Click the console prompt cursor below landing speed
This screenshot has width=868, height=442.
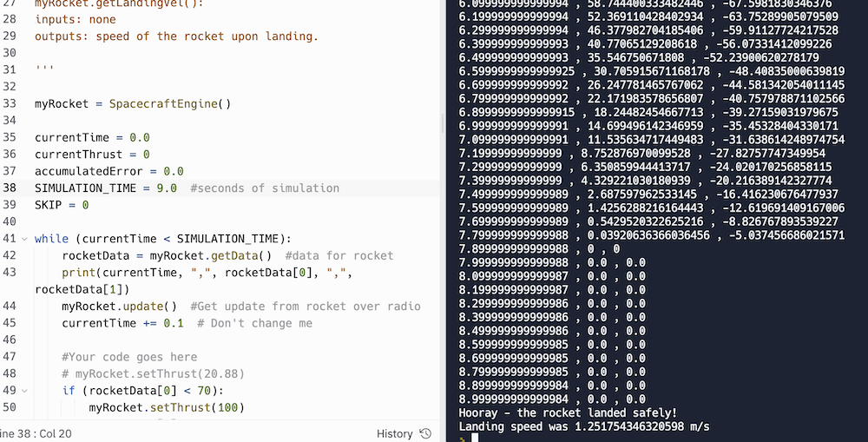coord(475,438)
